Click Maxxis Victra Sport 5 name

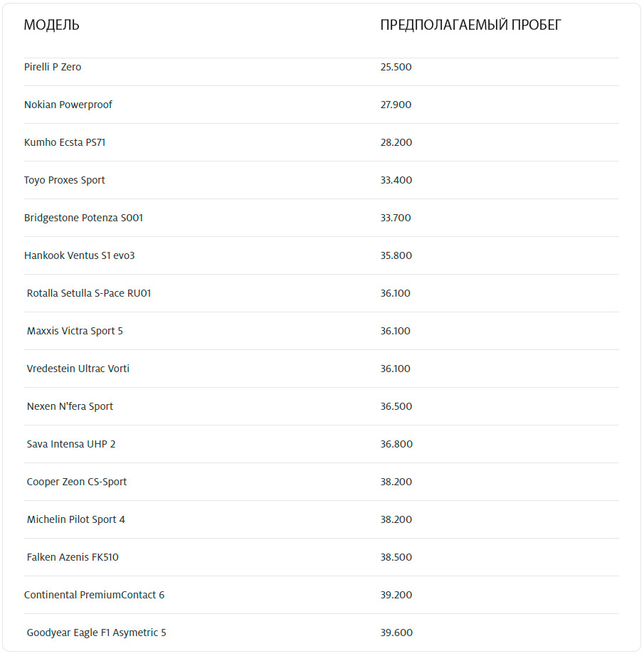coord(75,331)
